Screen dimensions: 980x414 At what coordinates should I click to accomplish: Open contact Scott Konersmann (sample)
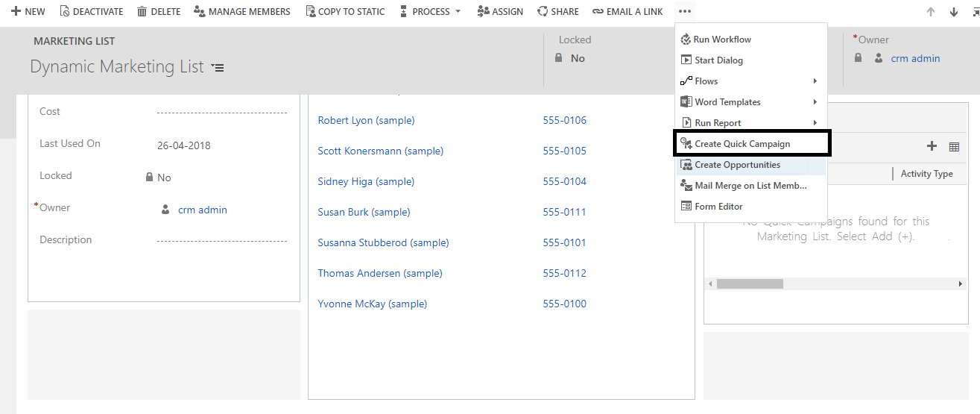(x=380, y=151)
